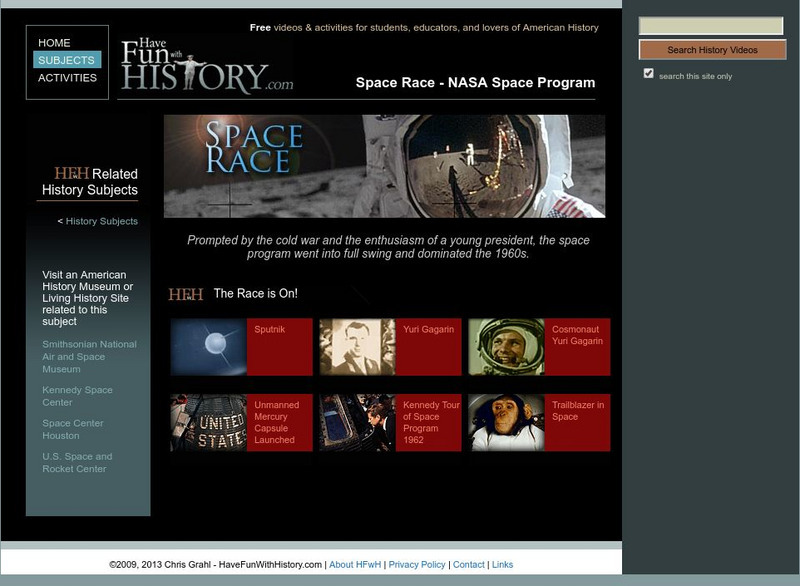Screen dimensions: 800x586
Task: Open the Sputnik satellite thumbnail
Action: coord(209,347)
